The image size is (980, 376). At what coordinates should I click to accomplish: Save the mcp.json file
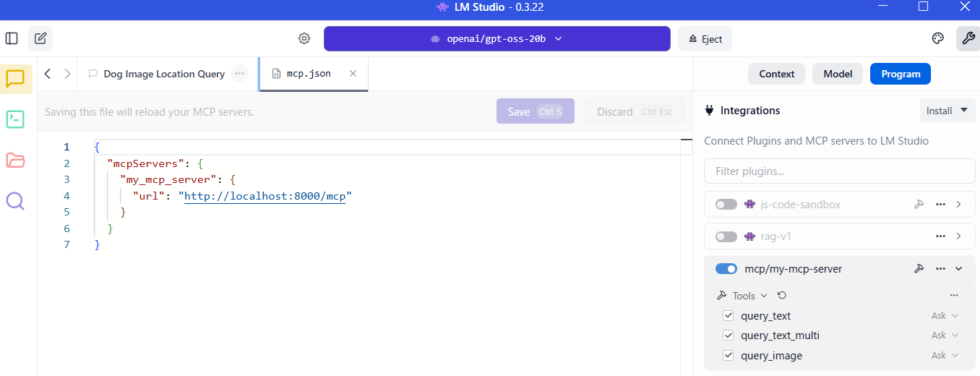[536, 111]
